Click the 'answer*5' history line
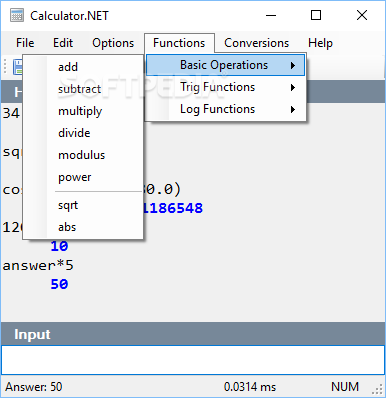 pos(38,265)
